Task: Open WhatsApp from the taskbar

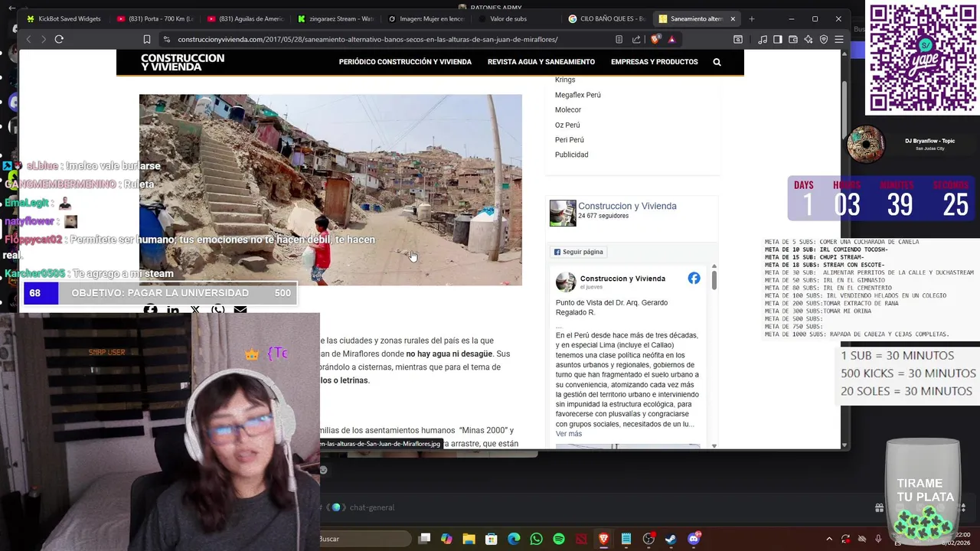Action: pos(536,539)
